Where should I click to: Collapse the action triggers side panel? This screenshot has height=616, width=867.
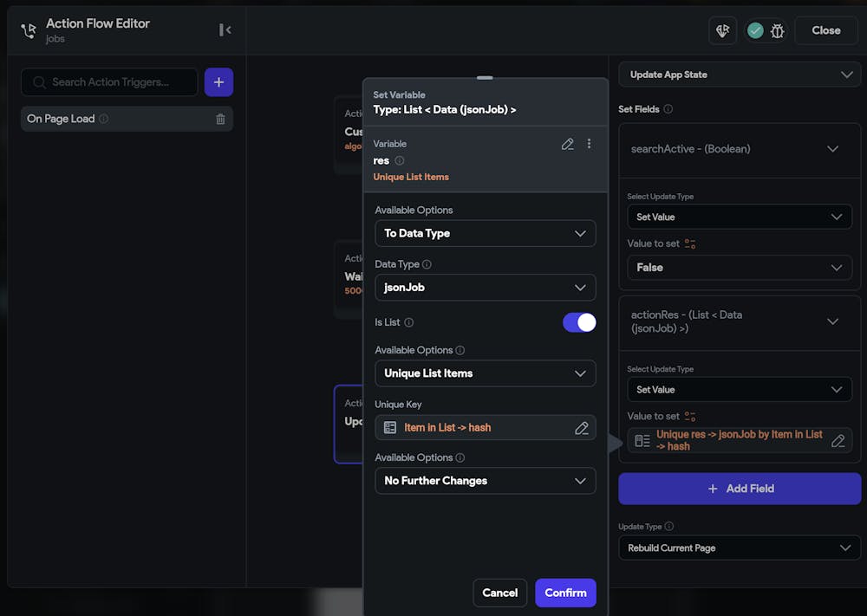225,29
